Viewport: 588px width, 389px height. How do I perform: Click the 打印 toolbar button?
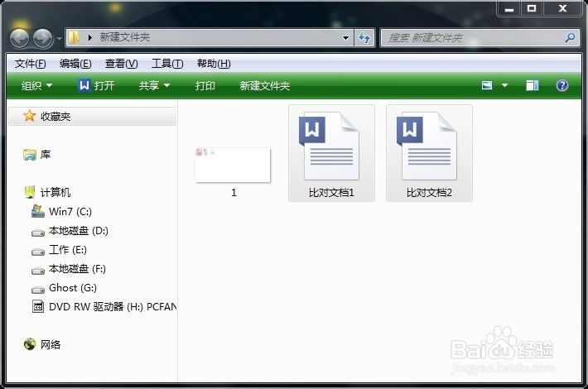point(205,86)
